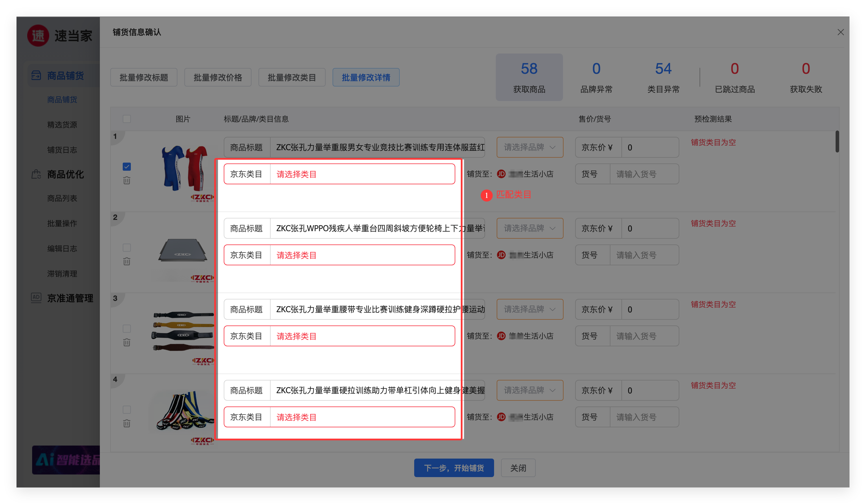866x504 pixels.
Task: Click the 商品优化 bag icon
Action: click(x=36, y=174)
